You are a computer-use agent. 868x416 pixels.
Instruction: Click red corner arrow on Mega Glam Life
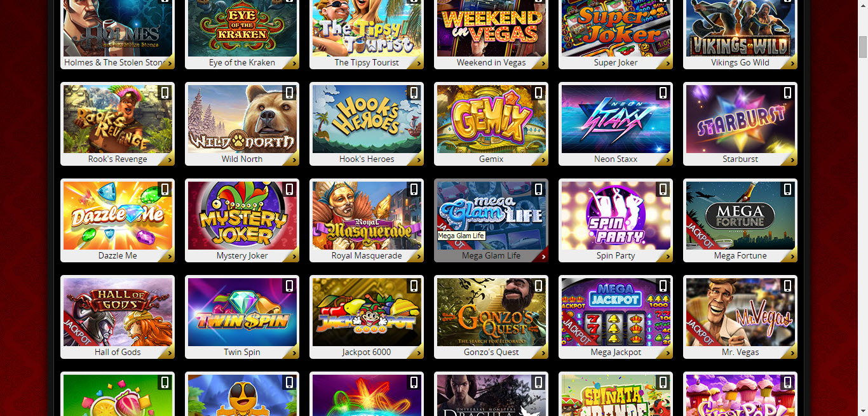[x=542, y=256]
